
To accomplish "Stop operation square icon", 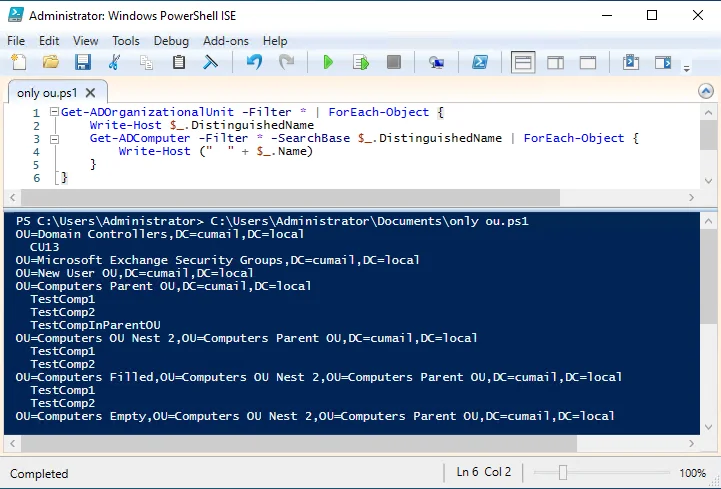I will [x=394, y=62].
